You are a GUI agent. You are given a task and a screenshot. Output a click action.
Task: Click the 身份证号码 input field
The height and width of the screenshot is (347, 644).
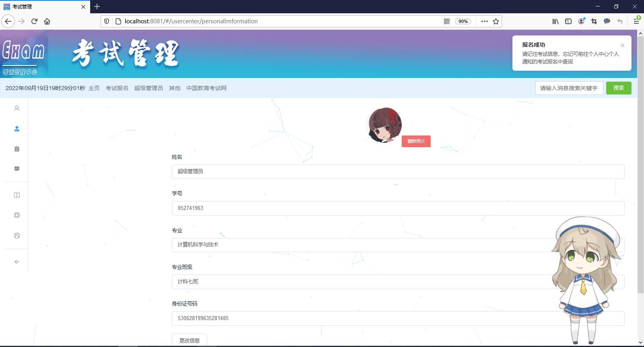[398, 318]
